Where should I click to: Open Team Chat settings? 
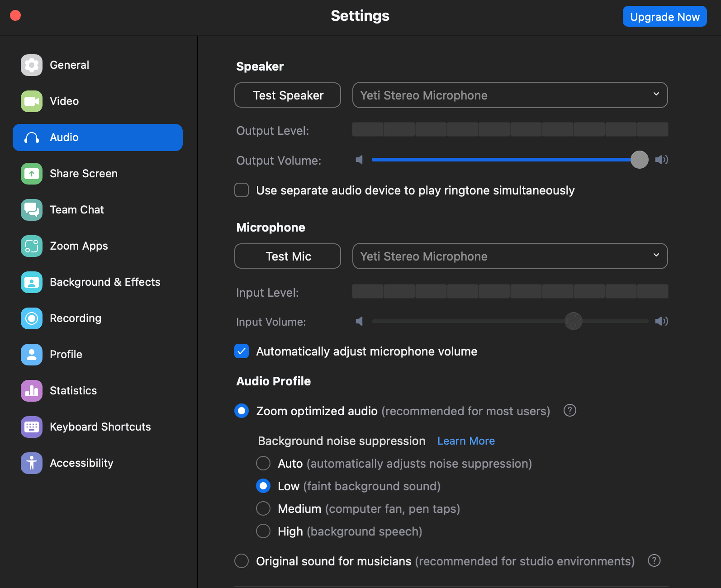pos(98,210)
